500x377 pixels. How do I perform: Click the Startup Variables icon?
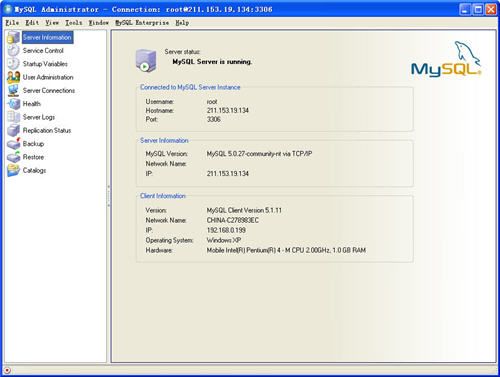(x=14, y=64)
